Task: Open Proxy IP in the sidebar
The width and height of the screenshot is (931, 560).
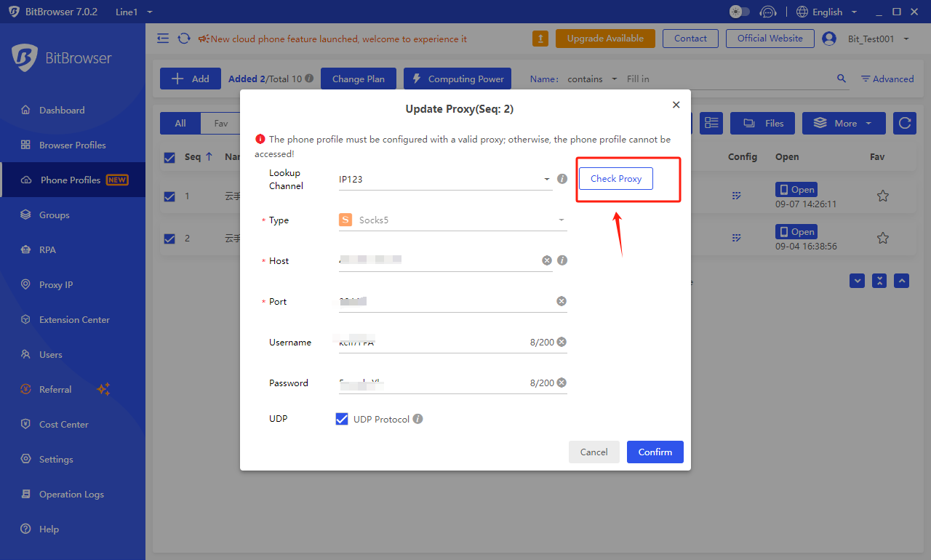Action: [x=56, y=284]
